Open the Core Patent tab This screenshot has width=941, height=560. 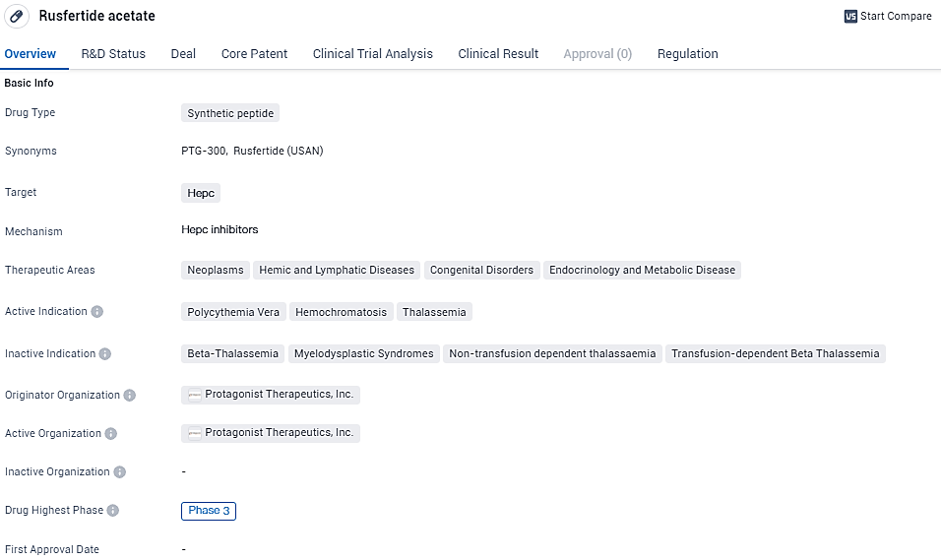pos(254,54)
